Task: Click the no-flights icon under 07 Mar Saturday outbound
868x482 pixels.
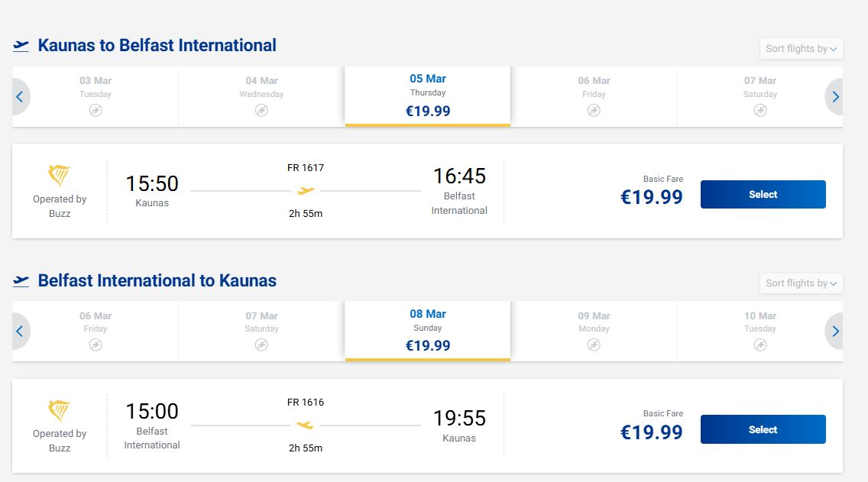Action: pos(760,110)
